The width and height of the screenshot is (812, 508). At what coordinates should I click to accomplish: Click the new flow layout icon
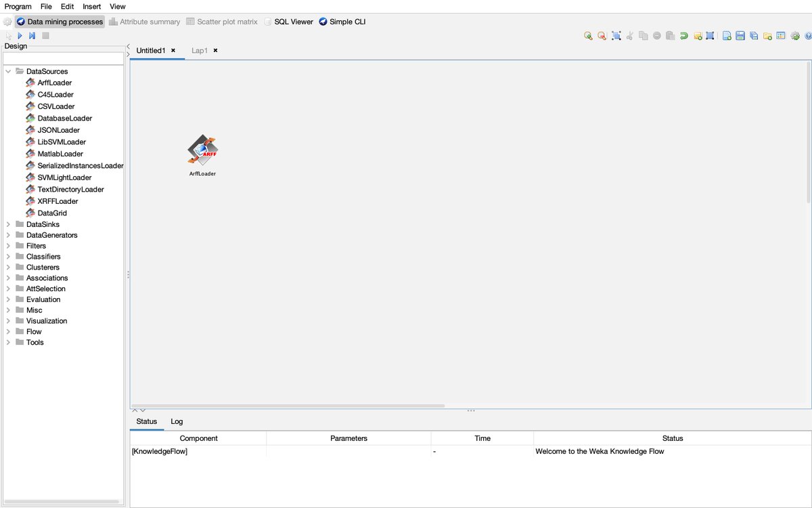click(x=727, y=36)
